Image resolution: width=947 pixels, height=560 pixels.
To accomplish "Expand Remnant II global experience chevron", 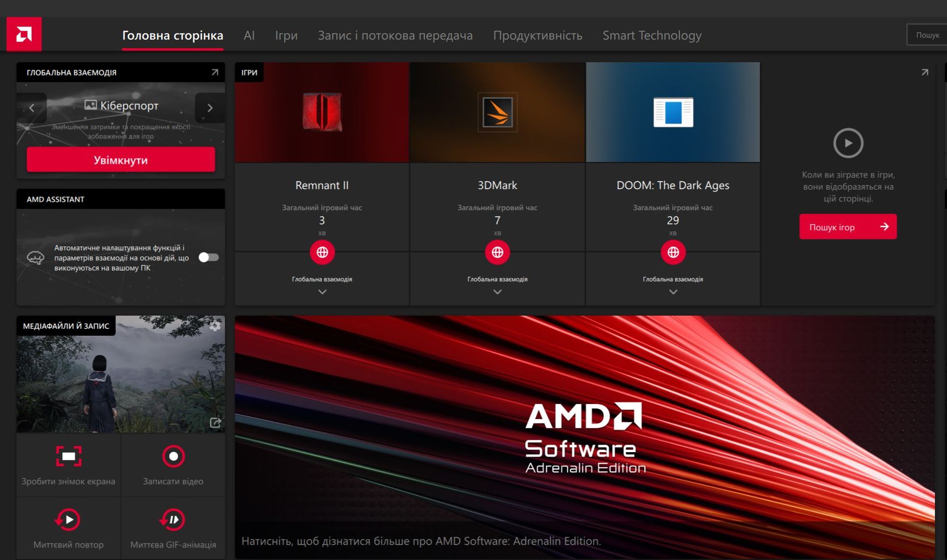I will coord(322,292).
